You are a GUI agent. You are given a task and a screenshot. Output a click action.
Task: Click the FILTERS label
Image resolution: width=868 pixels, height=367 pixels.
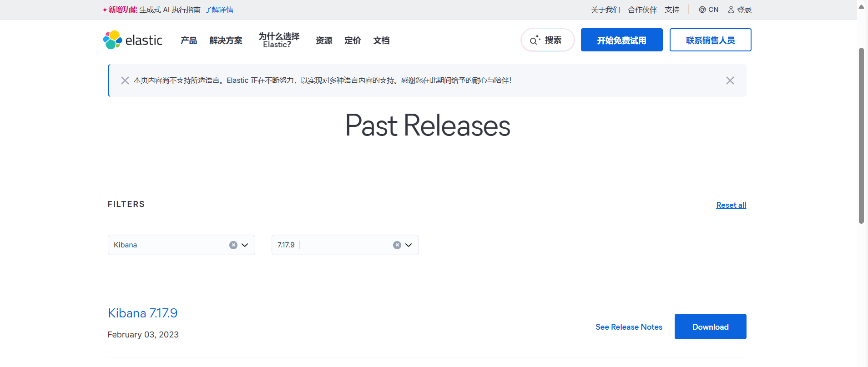click(126, 204)
